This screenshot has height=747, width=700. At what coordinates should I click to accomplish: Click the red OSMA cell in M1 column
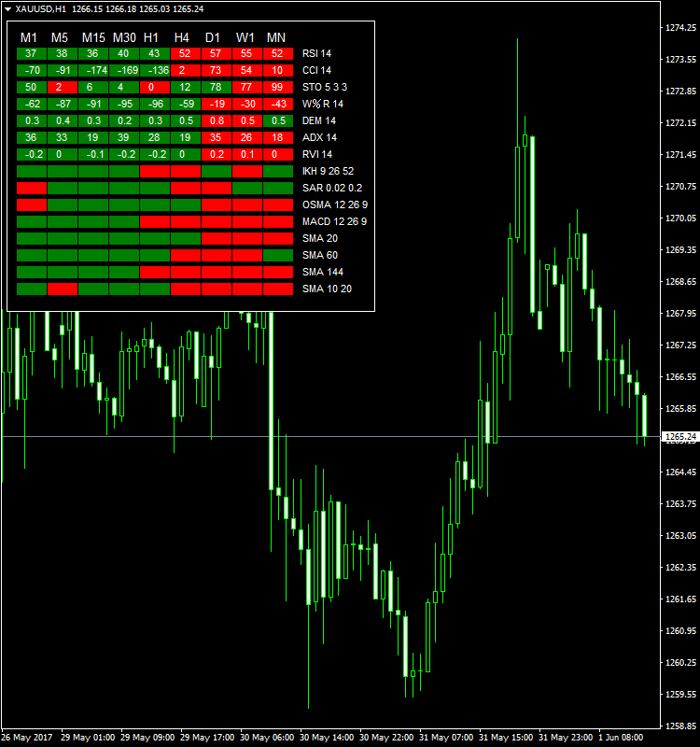[x=32, y=204]
